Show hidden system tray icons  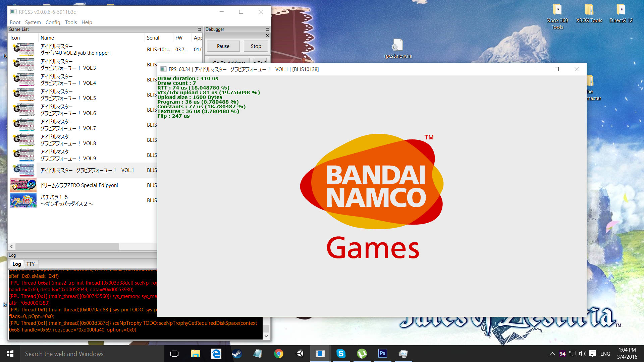552,354
